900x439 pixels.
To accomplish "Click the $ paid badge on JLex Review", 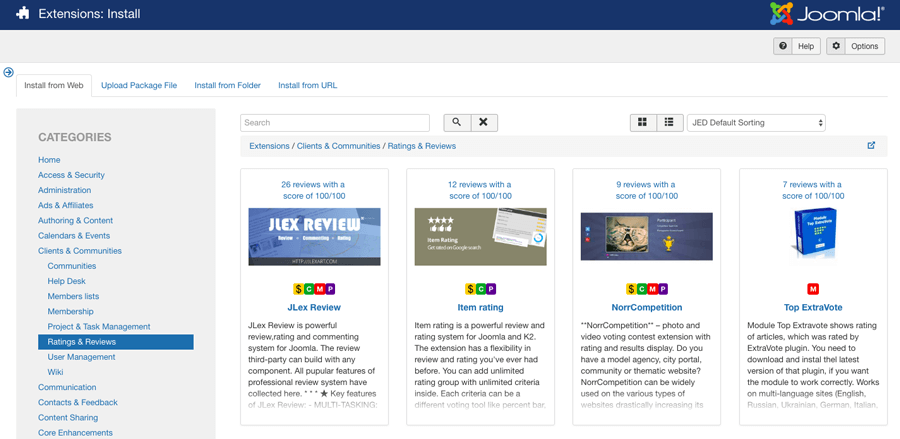I will click(298, 289).
